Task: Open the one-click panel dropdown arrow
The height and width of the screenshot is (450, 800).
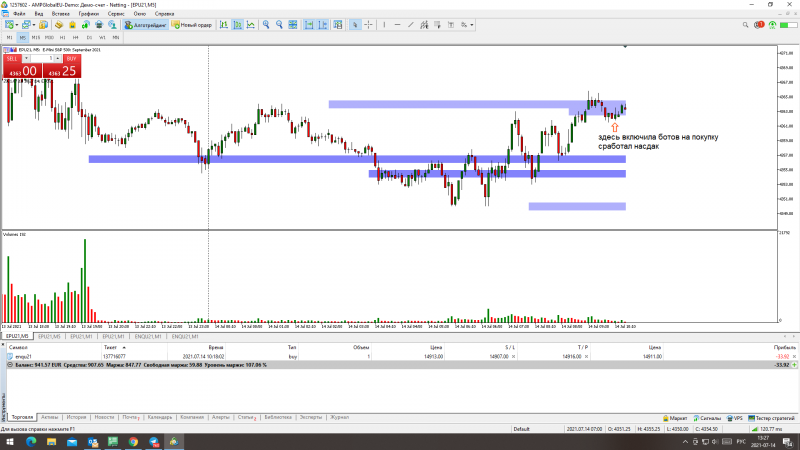Action: 26,59
